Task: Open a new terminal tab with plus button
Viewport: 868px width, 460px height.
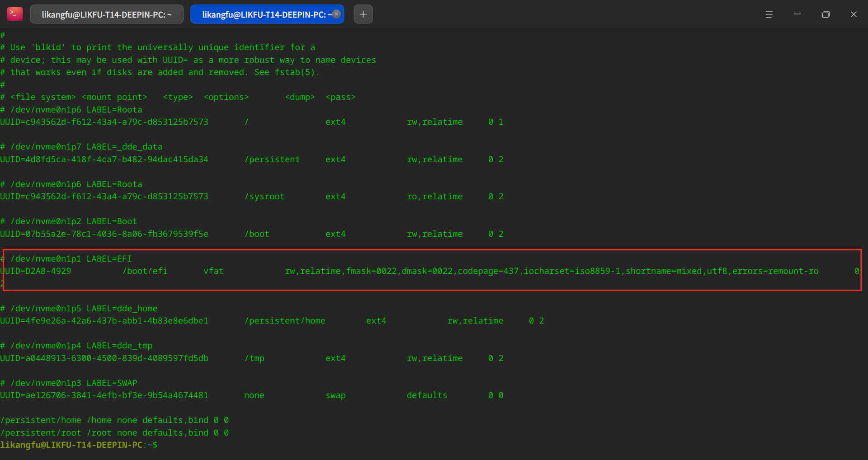Action: click(363, 14)
